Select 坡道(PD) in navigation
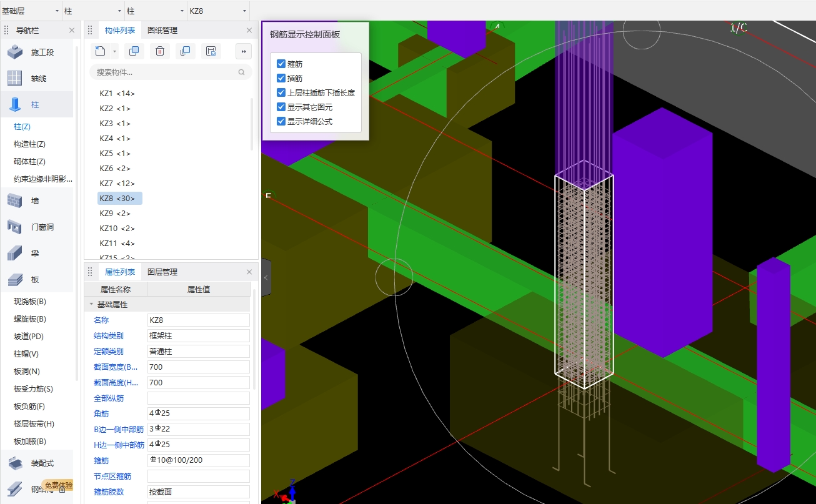Screen dimensions: 816x504 tap(29, 337)
